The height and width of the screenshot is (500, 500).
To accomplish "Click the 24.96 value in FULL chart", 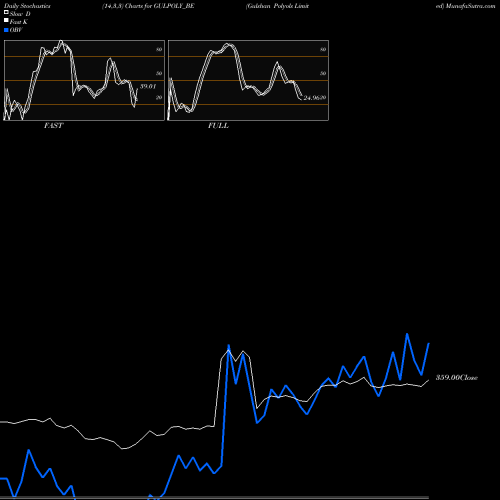I will click(x=313, y=98).
